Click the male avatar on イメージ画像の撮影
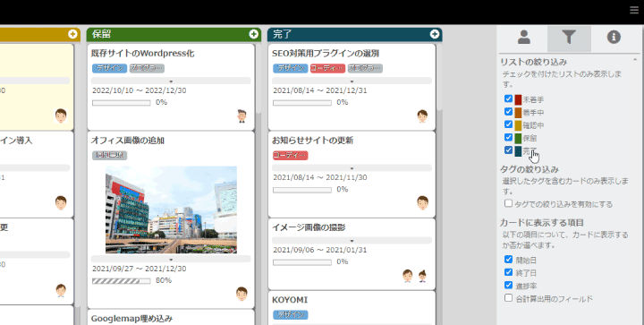 click(408, 276)
